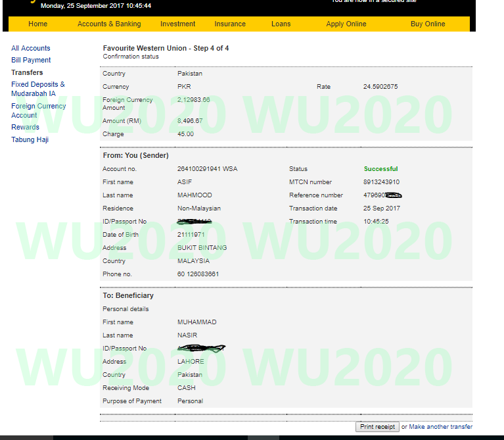Select the receiving mode CASH
The image size is (504, 440).
pos(187,388)
